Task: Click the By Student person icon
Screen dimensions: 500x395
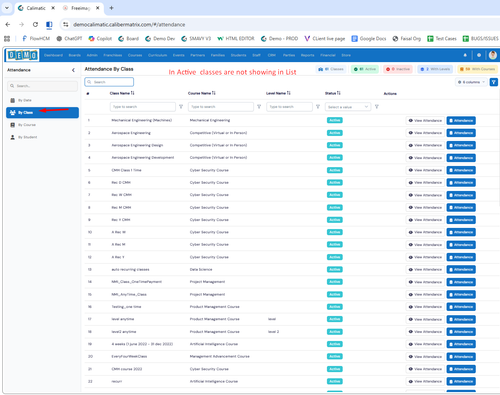Action: coord(13,137)
